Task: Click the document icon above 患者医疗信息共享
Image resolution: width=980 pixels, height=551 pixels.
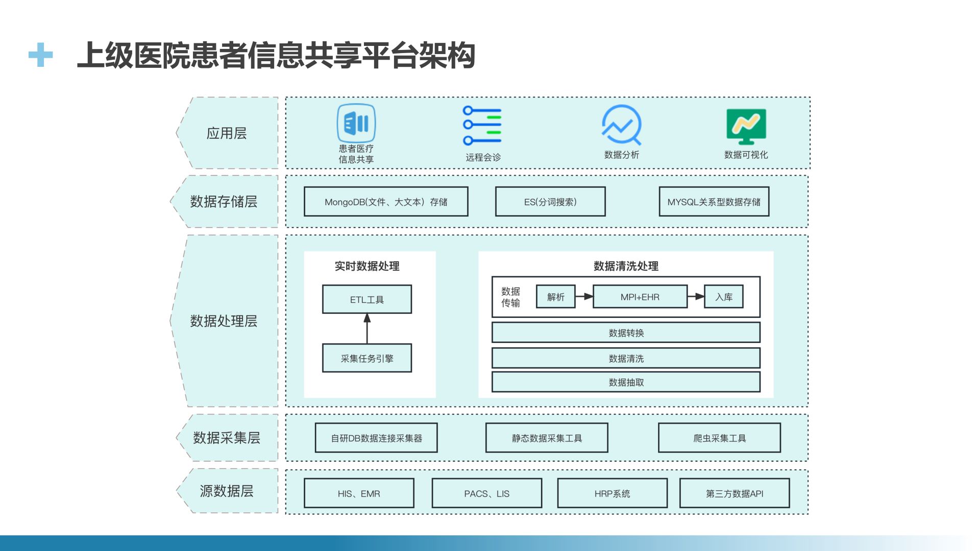Action: pos(356,123)
